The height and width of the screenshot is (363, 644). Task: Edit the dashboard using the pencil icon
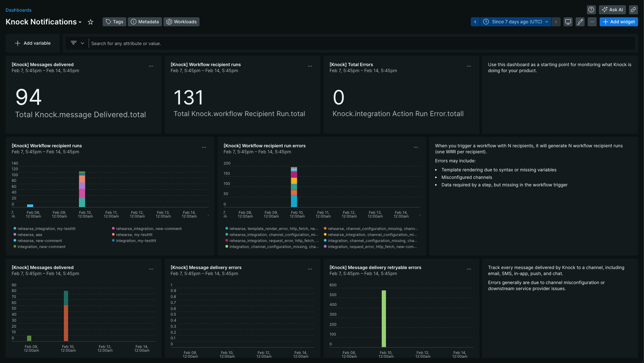pyautogui.click(x=580, y=22)
